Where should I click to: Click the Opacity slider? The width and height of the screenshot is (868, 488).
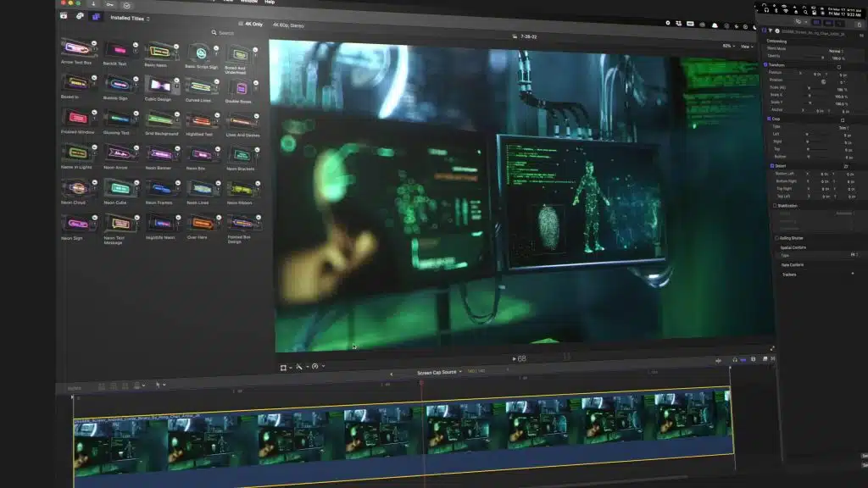[813, 57]
